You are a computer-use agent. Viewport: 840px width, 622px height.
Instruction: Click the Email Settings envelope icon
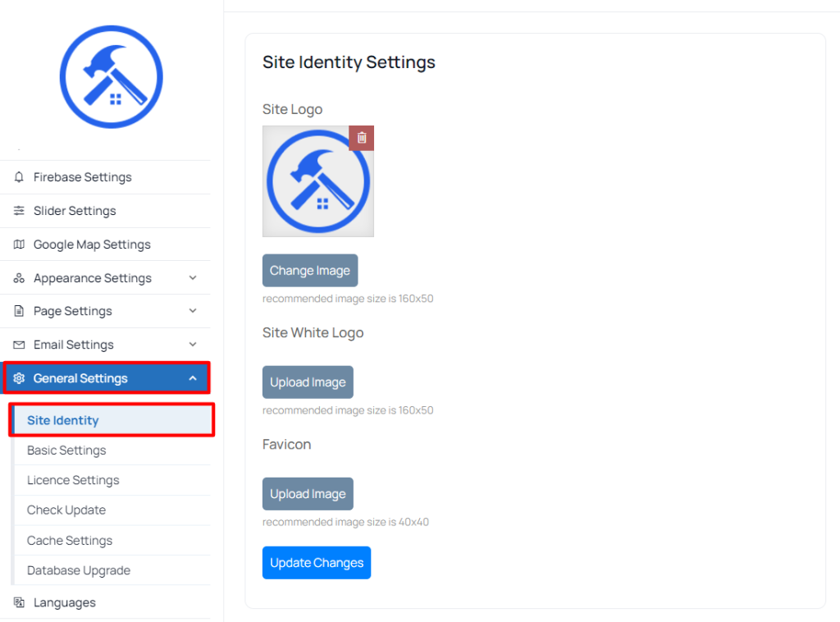19,345
